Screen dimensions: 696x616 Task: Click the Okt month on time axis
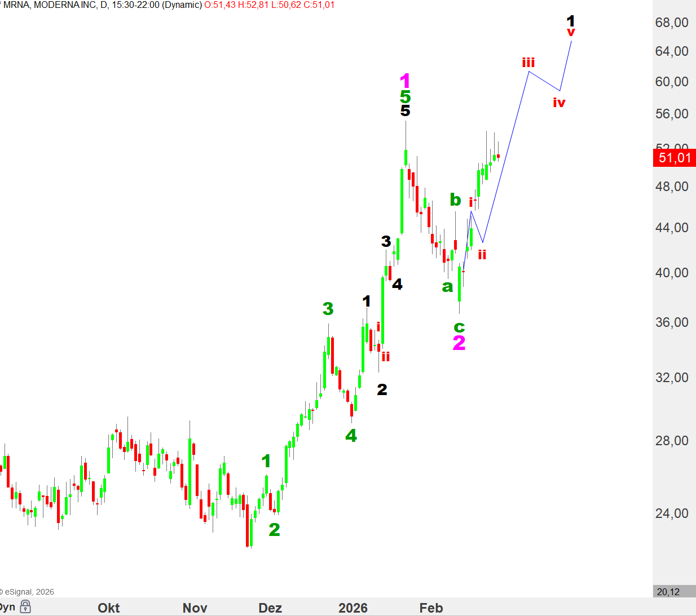click(108, 608)
